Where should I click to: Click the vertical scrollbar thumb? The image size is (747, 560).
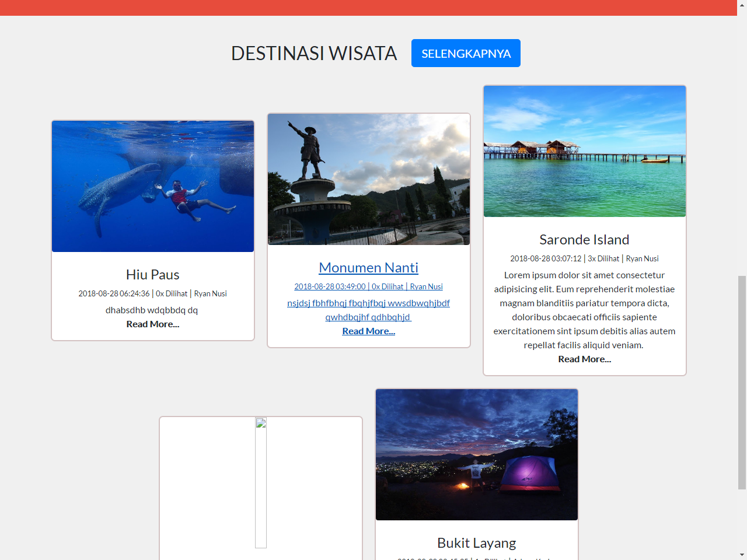tap(742, 382)
